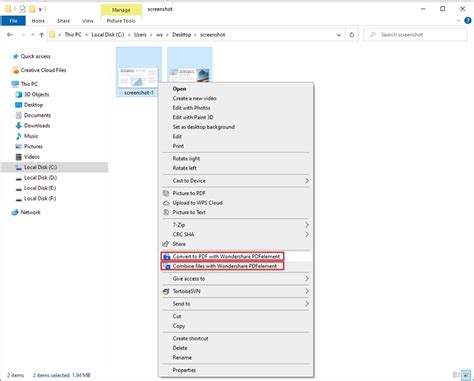Viewport: 474px width, 381px height.
Task: Choose Open from the context menu
Action: click(179, 89)
